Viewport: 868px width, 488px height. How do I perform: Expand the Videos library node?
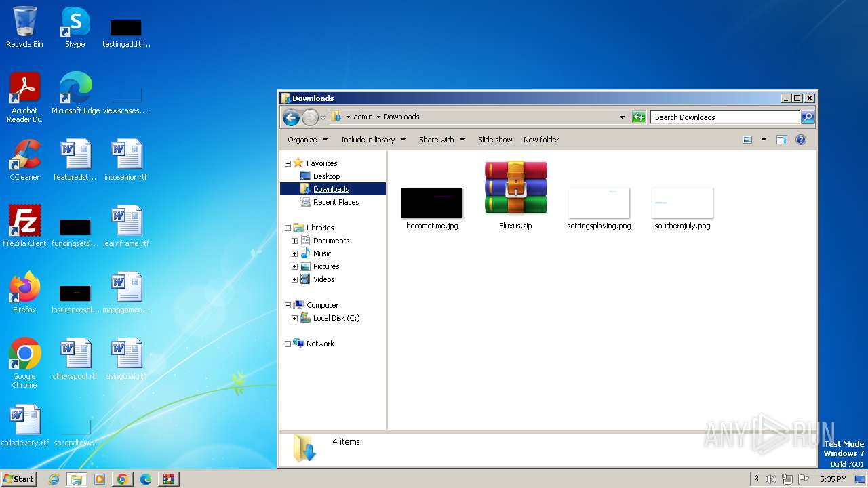294,279
